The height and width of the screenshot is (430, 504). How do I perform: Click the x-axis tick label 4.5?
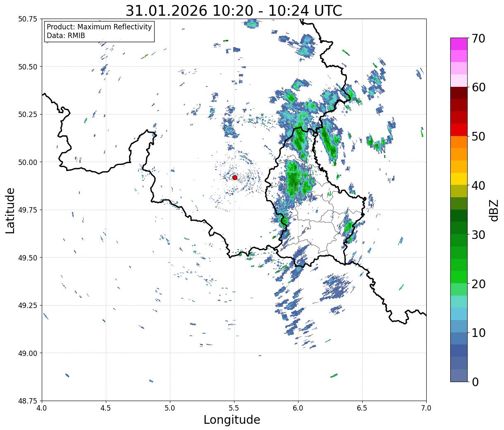[106, 408]
